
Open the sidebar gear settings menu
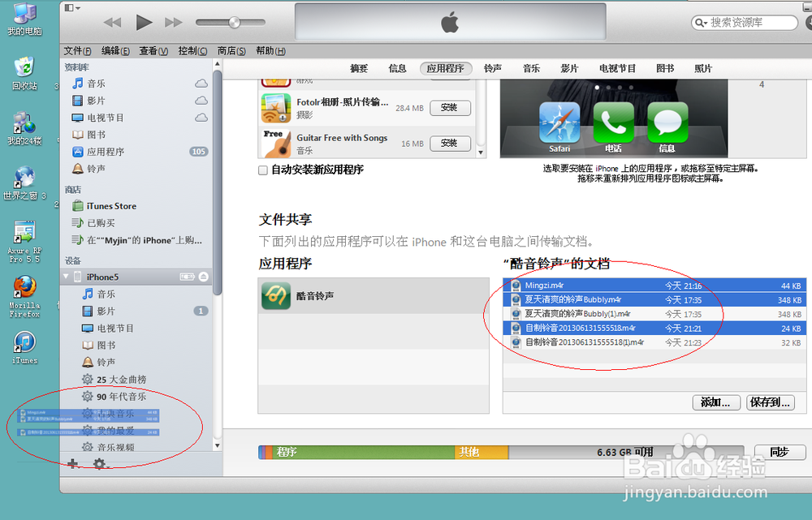(100, 464)
